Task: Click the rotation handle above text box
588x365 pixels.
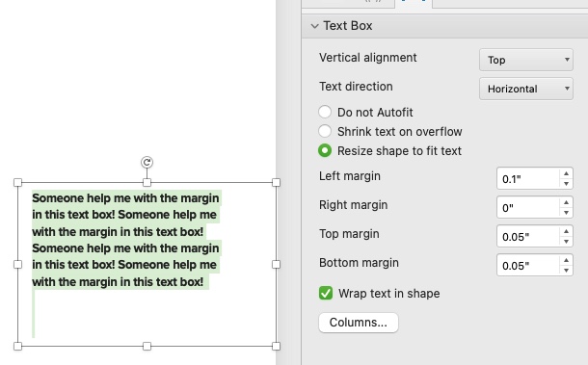Action: [x=147, y=162]
